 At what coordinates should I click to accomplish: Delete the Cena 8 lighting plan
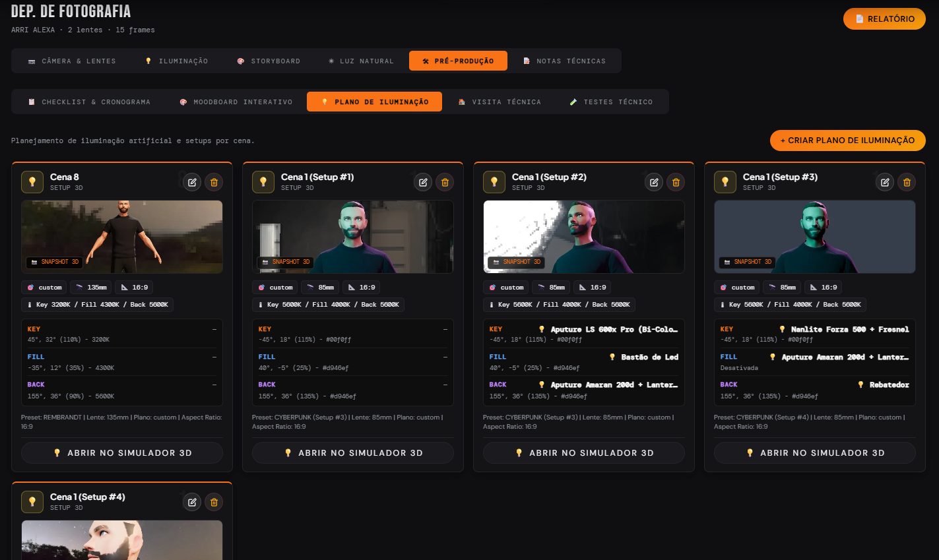pyautogui.click(x=214, y=182)
